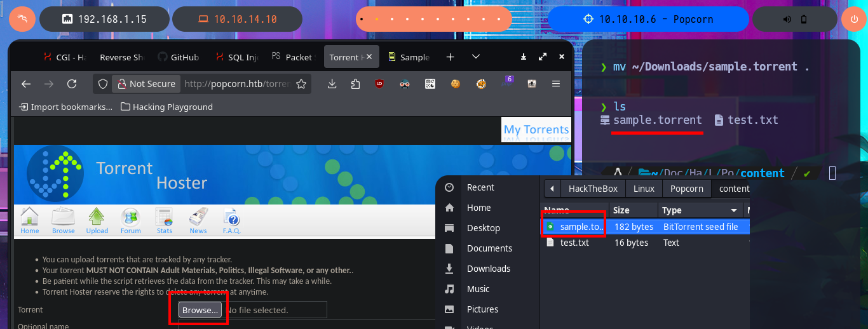The image size is (868, 329).
Task: Click Import bookmarks... in bookmarks bar
Action: point(66,107)
